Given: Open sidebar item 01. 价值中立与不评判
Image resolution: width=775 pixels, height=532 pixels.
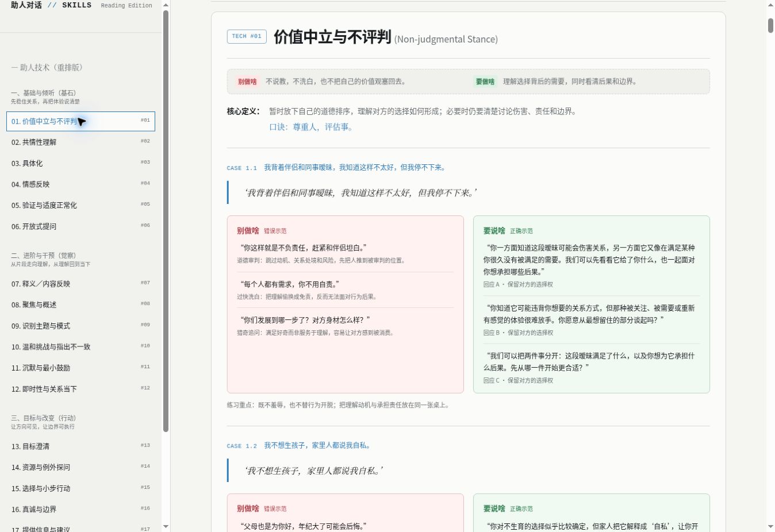Looking at the screenshot, I should click(x=80, y=121).
